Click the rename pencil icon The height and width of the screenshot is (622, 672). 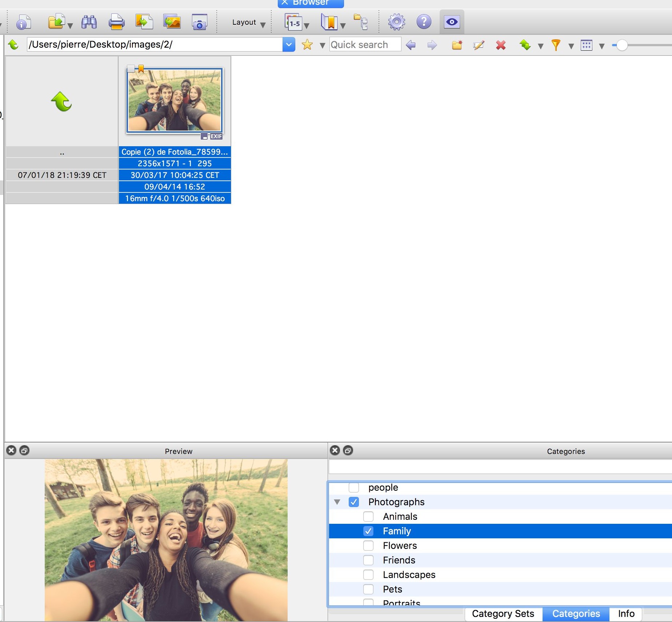pos(479,45)
